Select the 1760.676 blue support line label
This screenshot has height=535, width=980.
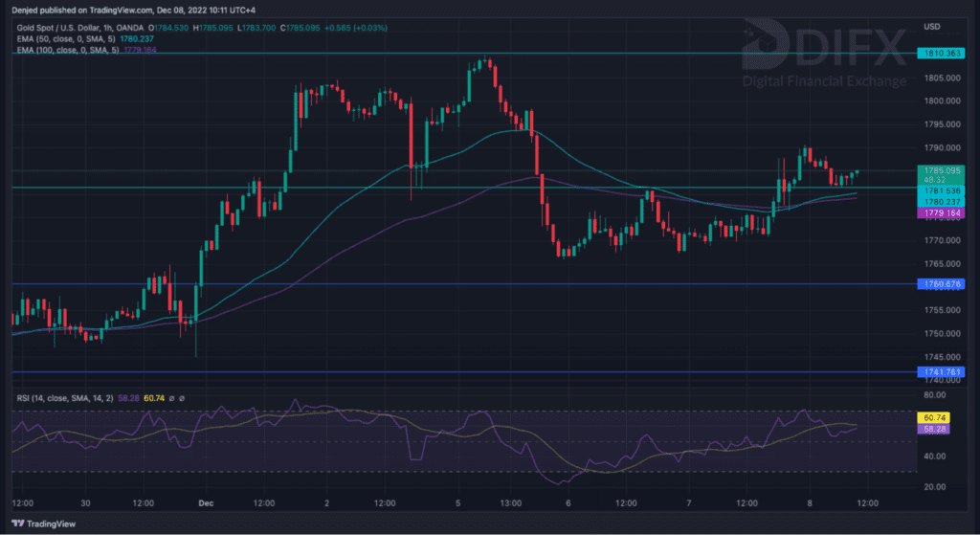pyautogui.click(x=940, y=283)
